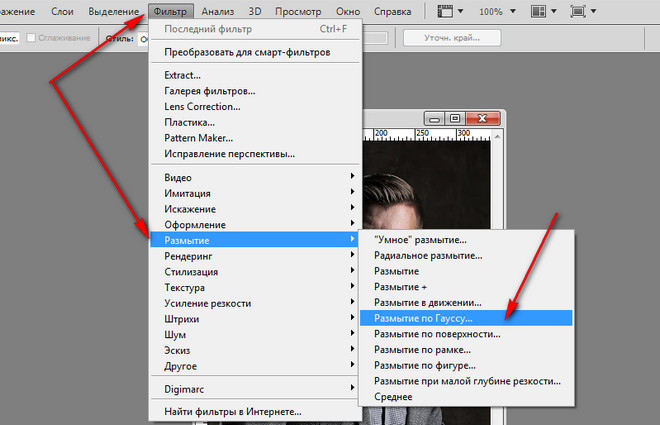Choose Преобразовать для смарт-фильтров

click(255, 52)
